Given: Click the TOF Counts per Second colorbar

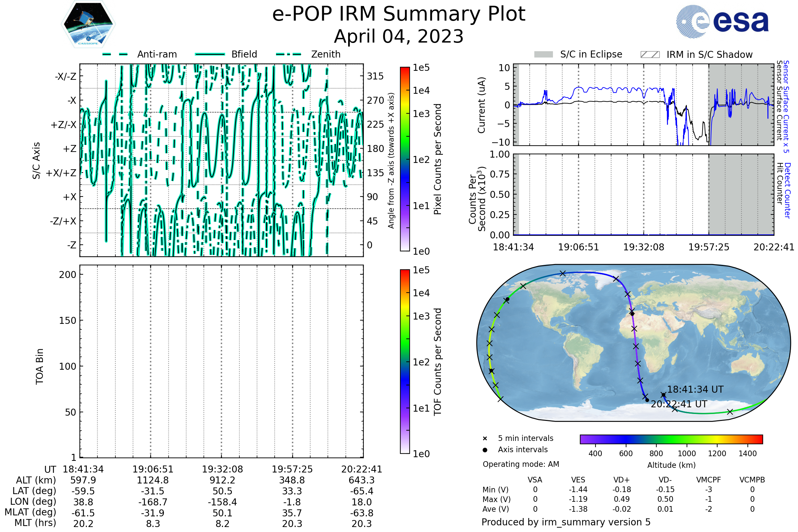Looking at the screenshot, I should pos(405,361).
